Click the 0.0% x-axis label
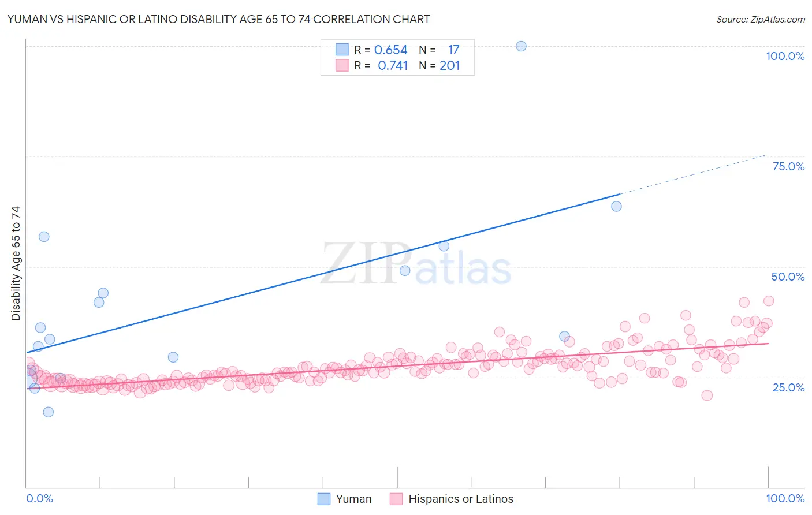 39,498
